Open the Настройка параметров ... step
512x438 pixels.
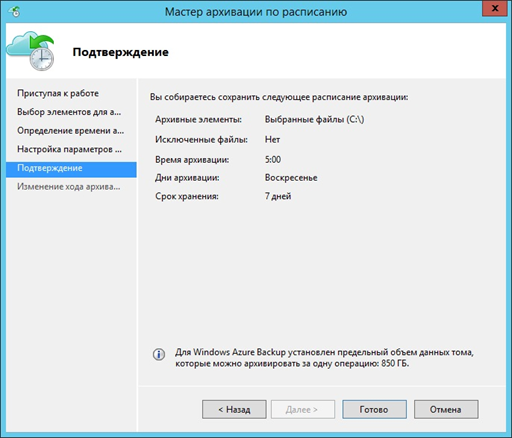point(69,149)
